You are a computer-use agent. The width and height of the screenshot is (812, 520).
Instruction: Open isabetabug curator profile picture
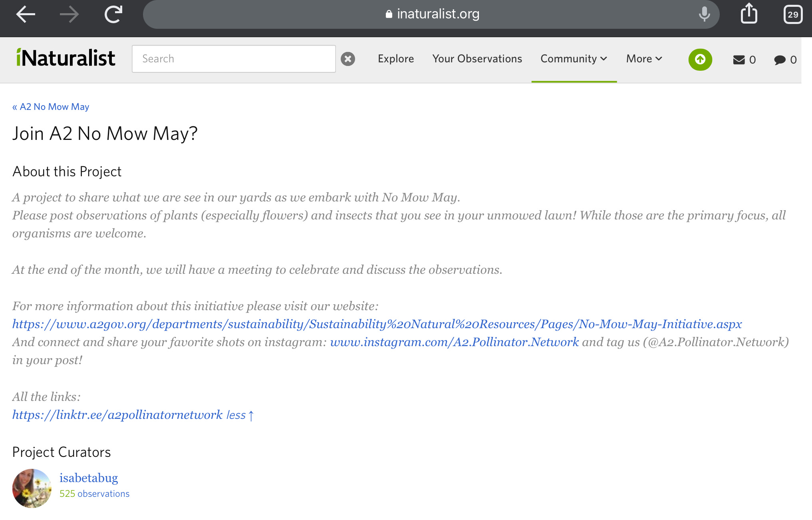click(32, 488)
